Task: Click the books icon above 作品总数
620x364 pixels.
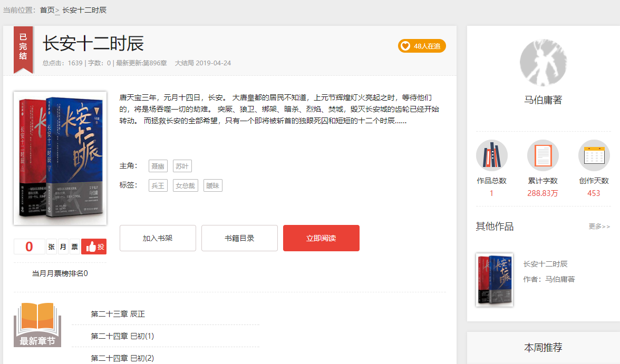Action: pyautogui.click(x=491, y=155)
